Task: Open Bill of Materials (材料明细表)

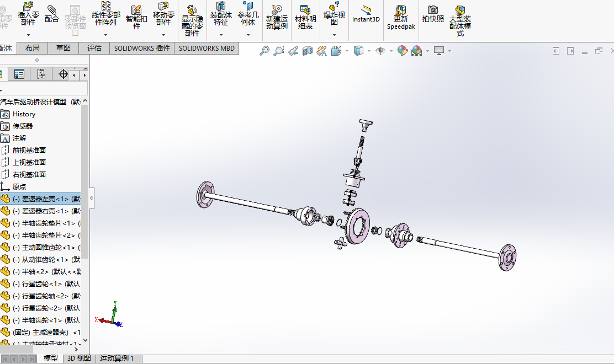Action: click(305, 17)
